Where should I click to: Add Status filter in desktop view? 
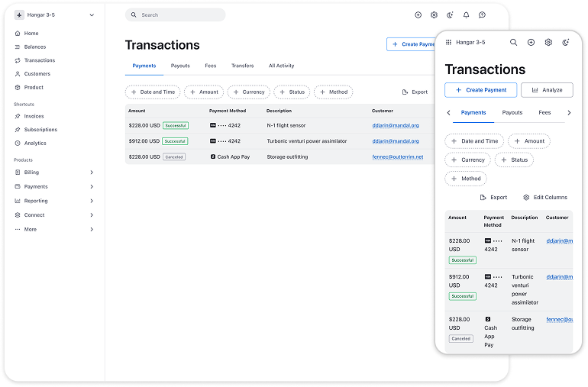point(292,92)
